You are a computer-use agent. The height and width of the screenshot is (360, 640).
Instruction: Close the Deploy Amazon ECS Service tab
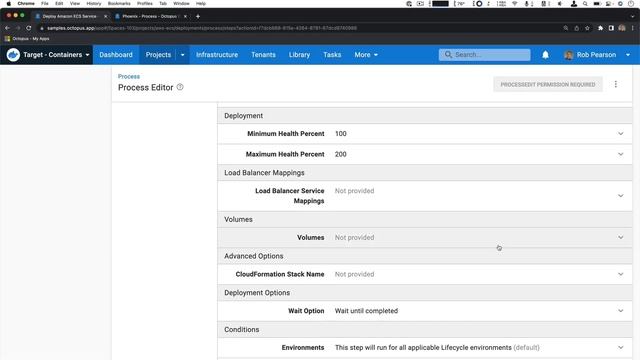(x=105, y=16)
